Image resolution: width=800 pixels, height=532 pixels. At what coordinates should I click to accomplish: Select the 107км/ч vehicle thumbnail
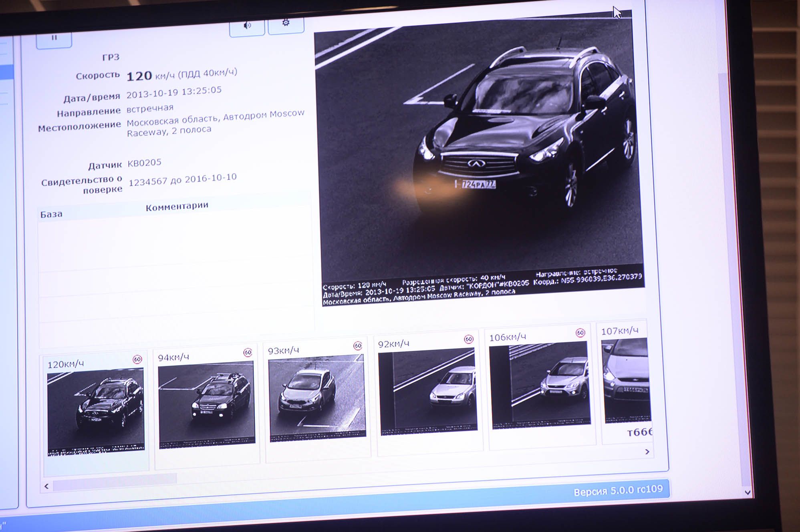point(627,380)
